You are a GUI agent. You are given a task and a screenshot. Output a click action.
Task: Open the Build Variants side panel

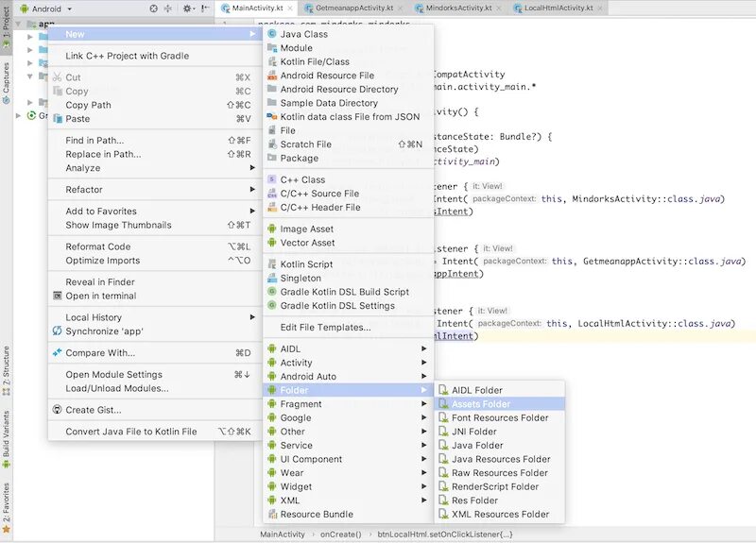(x=7, y=439)
